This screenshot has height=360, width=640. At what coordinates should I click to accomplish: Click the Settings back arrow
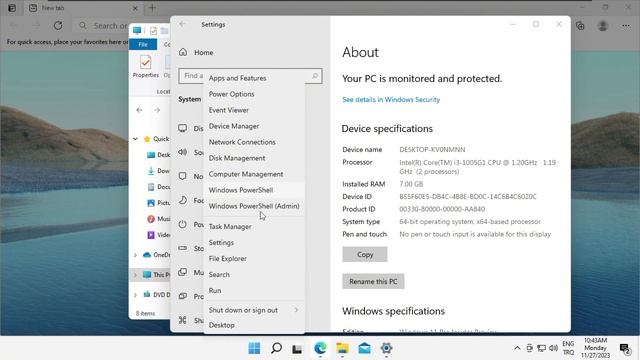pos(182,24)
